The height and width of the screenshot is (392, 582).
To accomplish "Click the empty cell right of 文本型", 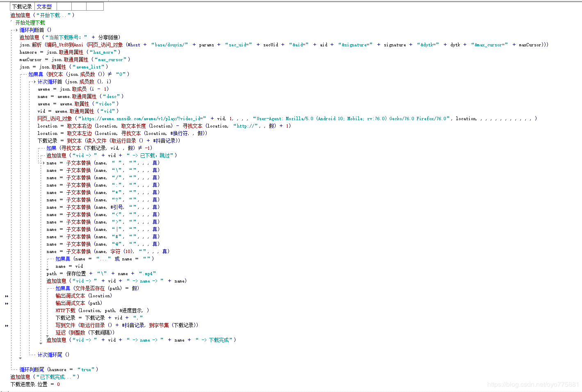I will (64, 7).
